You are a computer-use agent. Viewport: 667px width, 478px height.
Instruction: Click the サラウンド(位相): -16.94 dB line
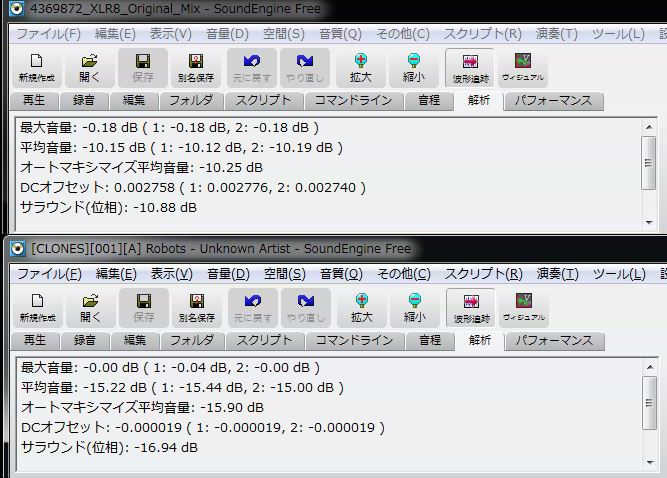[x=109, y=447]
